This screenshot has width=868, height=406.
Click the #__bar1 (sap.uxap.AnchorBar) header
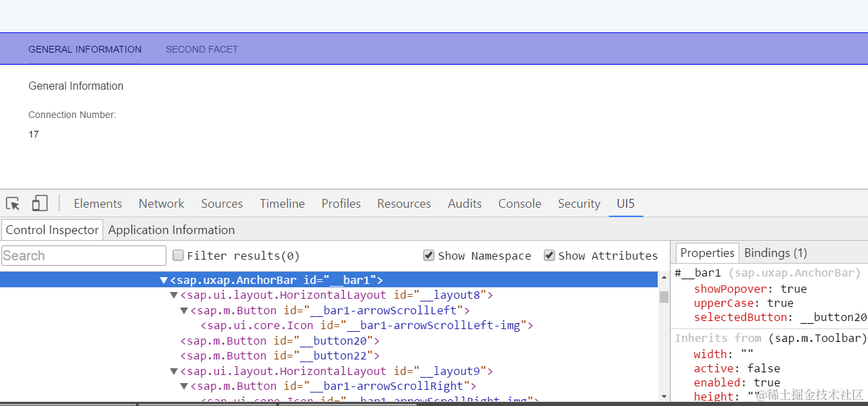point(768,273)
